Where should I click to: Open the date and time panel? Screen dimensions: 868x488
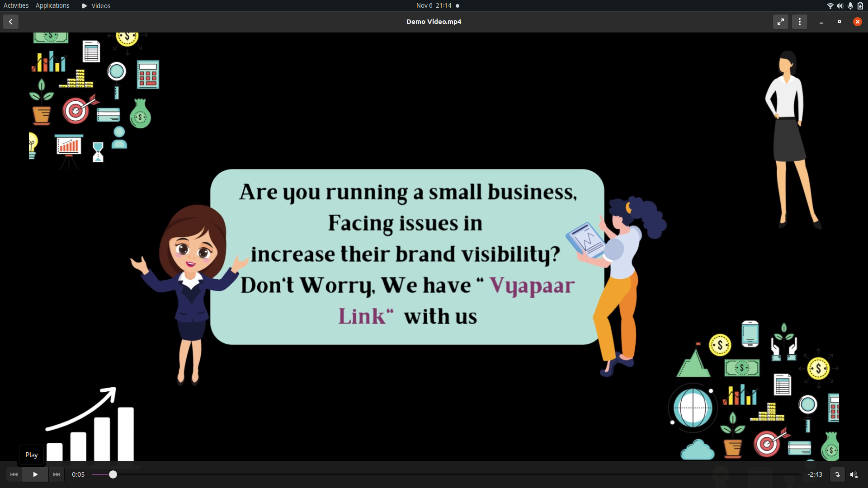[434, 5]
